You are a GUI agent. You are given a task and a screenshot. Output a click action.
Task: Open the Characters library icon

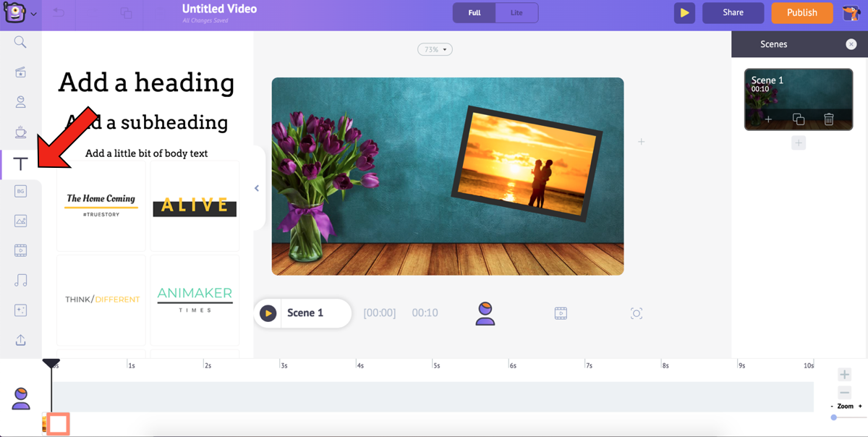click(x=20, y=102)
